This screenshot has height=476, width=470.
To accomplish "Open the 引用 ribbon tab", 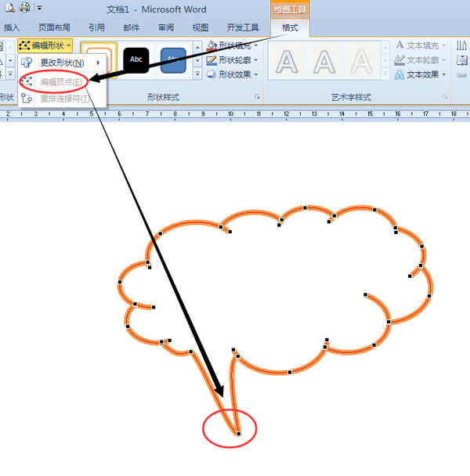I will pyautogui.click(x=96, y=27).
